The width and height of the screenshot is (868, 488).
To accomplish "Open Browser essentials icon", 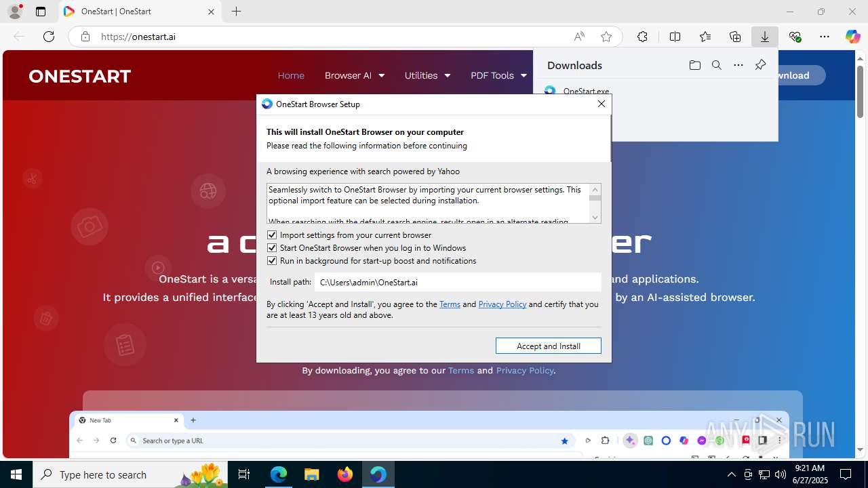I will point(795,37).
